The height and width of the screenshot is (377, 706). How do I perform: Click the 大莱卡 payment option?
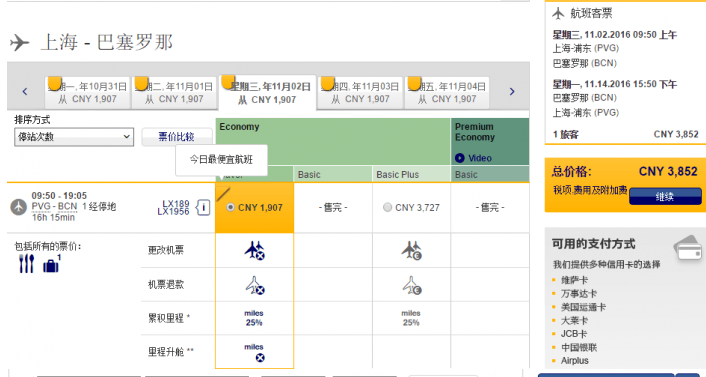pos(574,321)
